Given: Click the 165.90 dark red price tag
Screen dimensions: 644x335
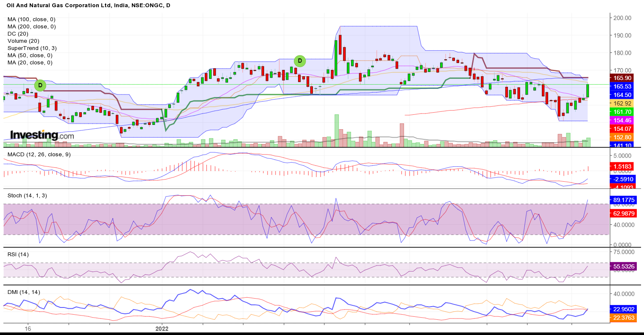Looking at the screenshot, I should (622, 78).
